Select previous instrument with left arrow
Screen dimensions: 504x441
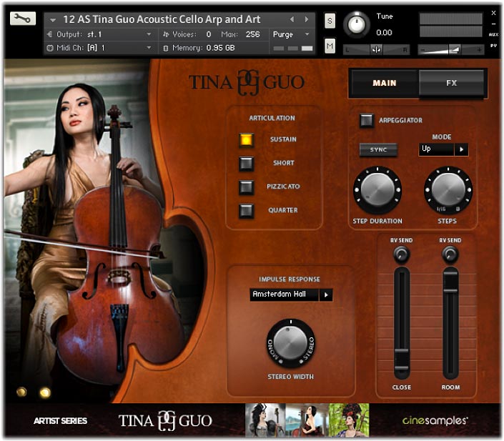tap(292, 19)
